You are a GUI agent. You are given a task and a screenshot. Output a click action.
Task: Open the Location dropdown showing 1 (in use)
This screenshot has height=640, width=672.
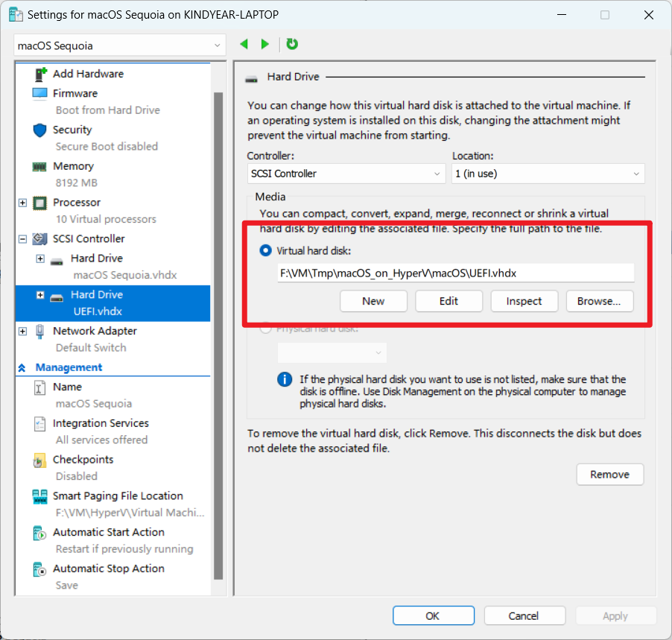[548, 174]
